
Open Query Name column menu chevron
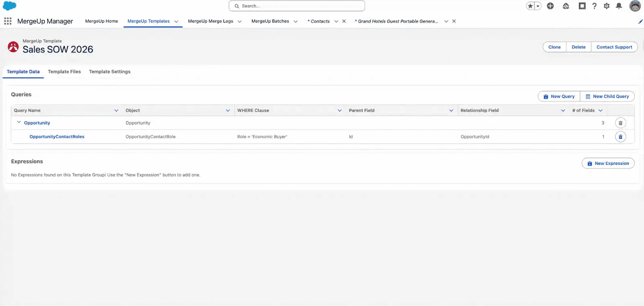pyautogui.click(x=116, y=111)
